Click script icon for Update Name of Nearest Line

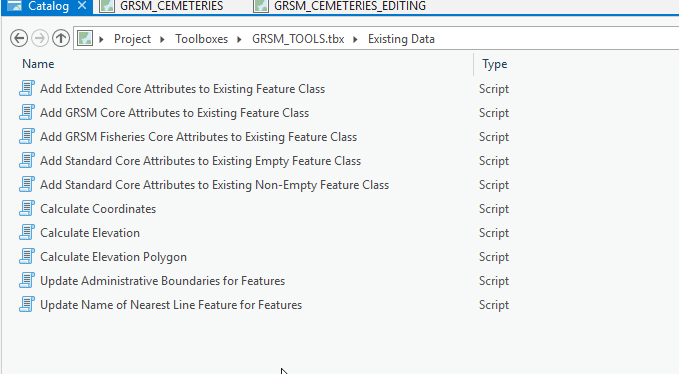coord(27,304)
